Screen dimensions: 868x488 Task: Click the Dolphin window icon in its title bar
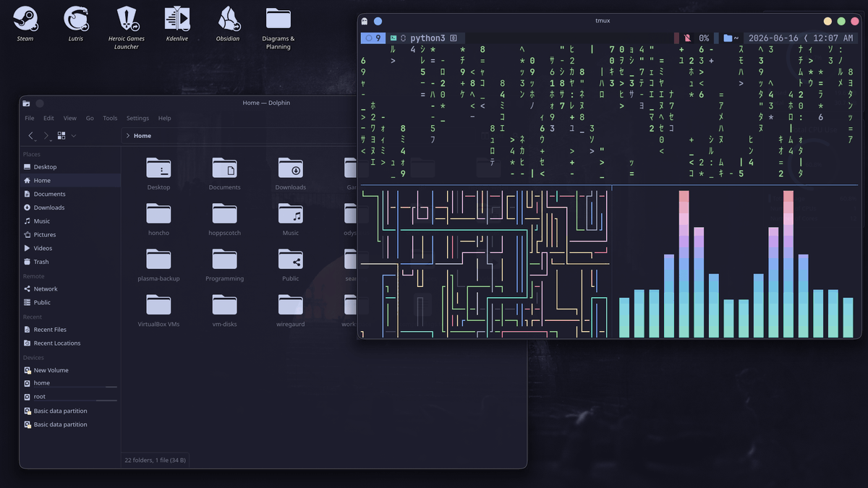point(27,103)
